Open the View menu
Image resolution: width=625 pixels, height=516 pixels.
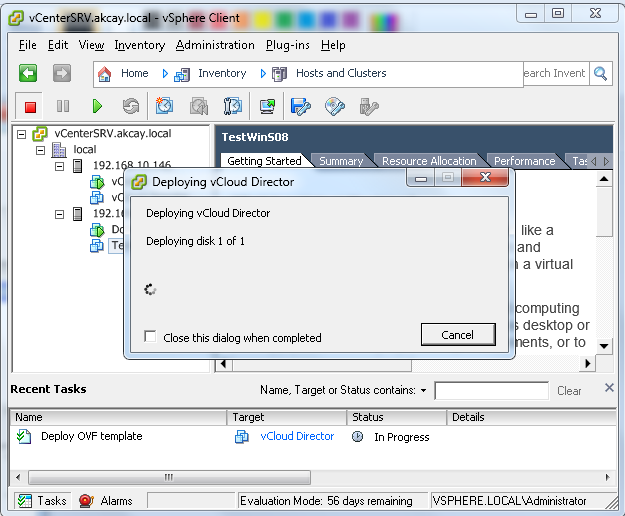[91, 45]
